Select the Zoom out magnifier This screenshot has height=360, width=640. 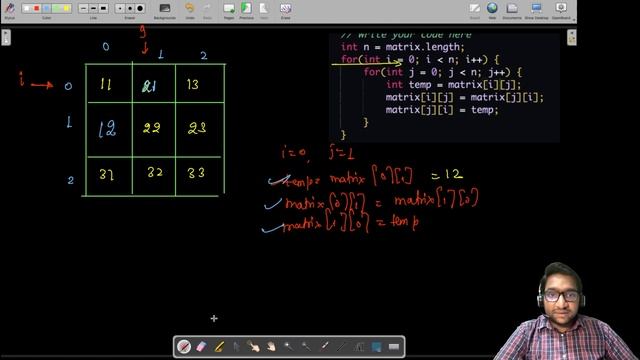(x=306, y=347)
